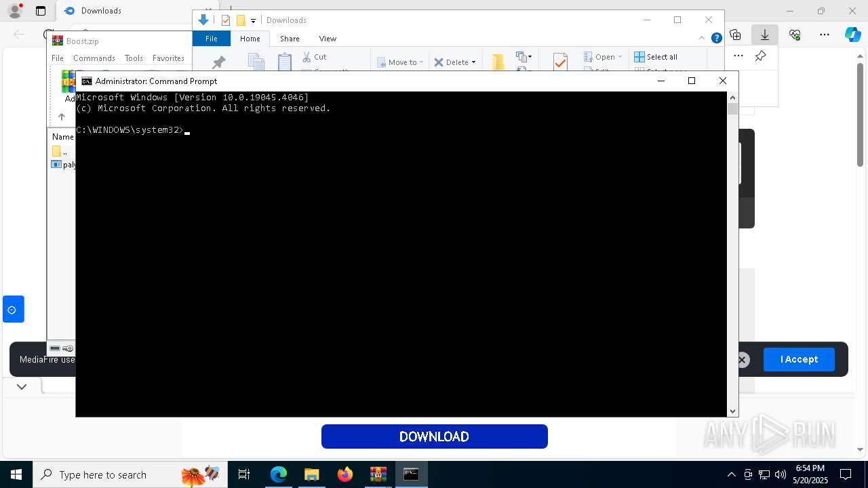The width and height of the screenshot is (868, 488).
Task: Click the Name column header in WinRAR
Action: (x=63, y=137)
